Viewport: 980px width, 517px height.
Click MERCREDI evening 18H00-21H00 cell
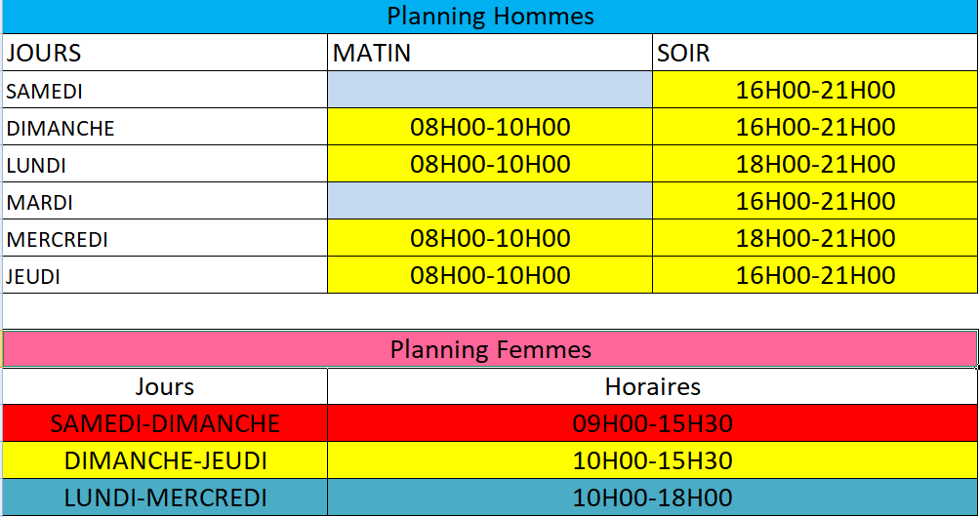[815, 239]
